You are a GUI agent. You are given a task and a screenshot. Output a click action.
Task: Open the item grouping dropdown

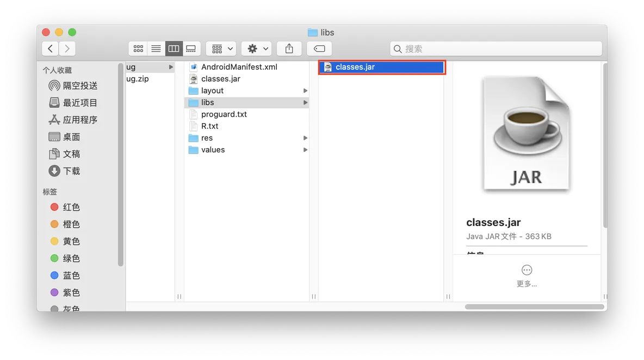pyautogui.click(x=221, y=48)
